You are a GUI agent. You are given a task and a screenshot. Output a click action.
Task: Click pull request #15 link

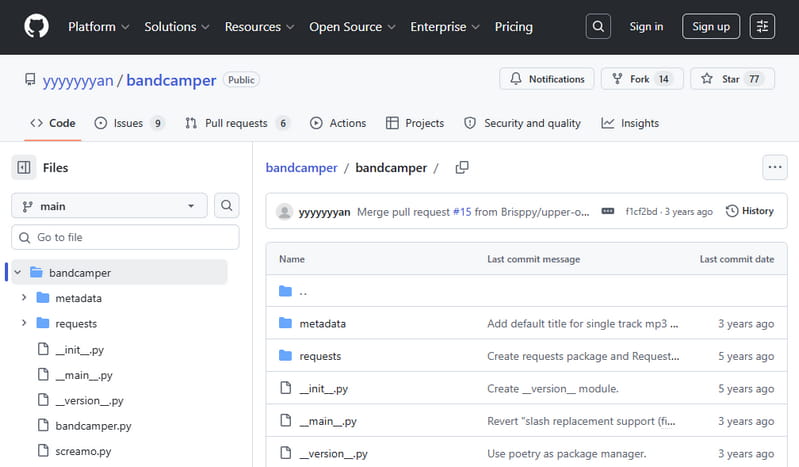coord(462,212)
